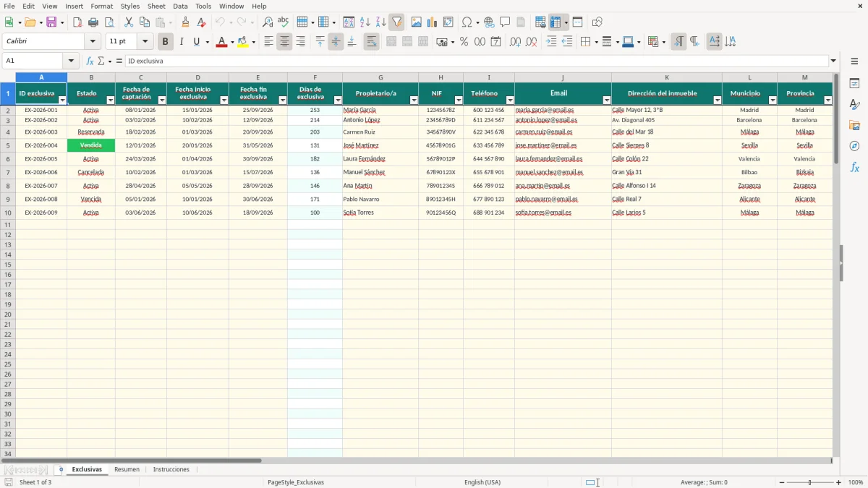Click the Sort descending icon
The image size is (868, 488).
381,22
